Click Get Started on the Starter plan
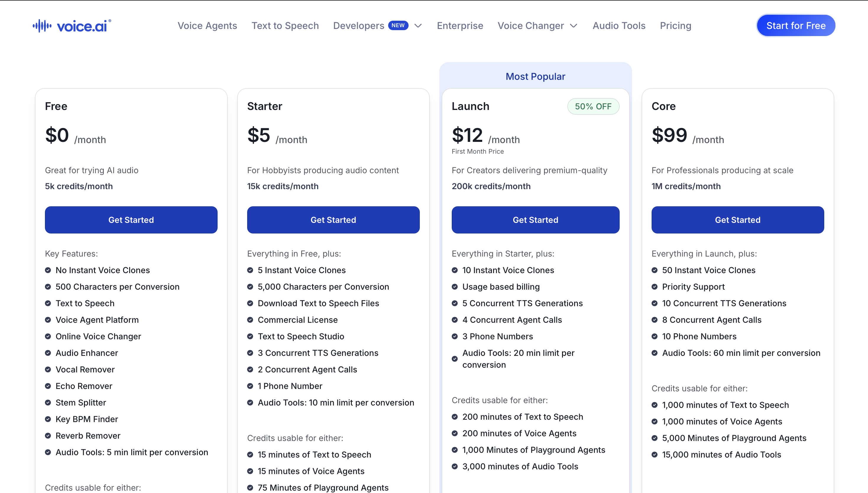868x493 pixels. tap(333, 220)
